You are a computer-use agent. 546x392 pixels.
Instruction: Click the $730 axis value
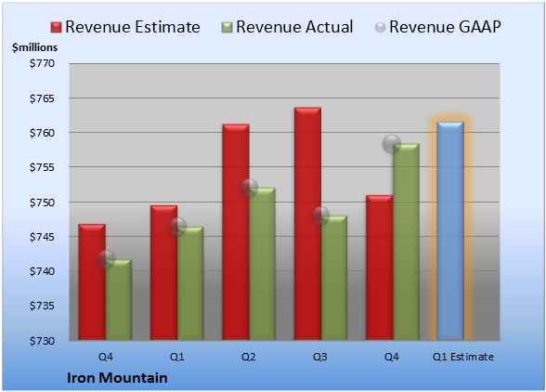pyautogui.click(x=42, y=340)
